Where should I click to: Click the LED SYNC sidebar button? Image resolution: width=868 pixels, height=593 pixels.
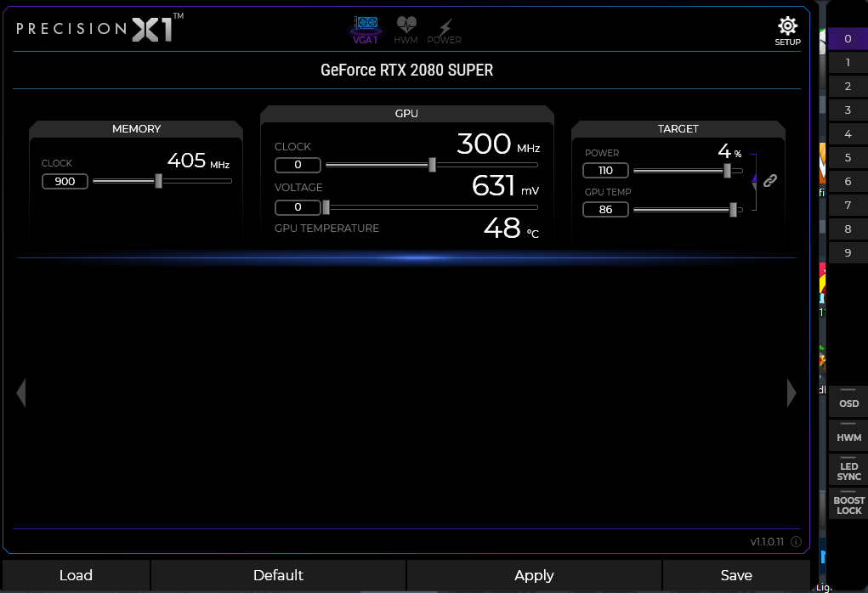pyautogui.click(x=848, y=472)
